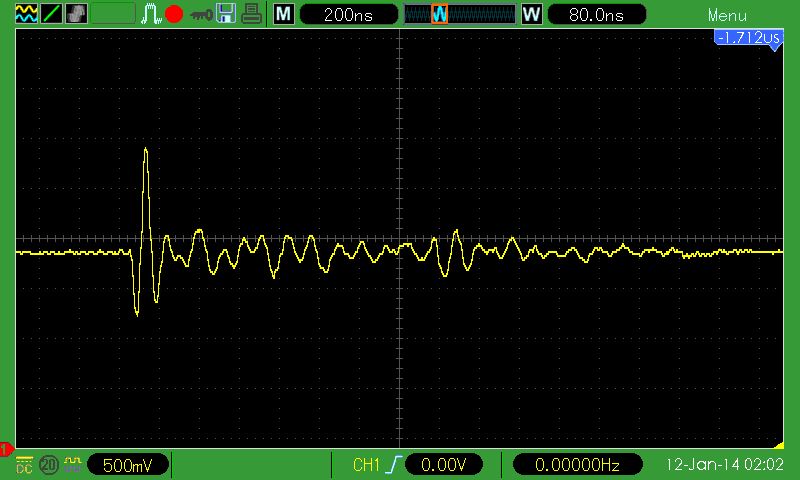Click the red record/stop indicator

(174, 14)
